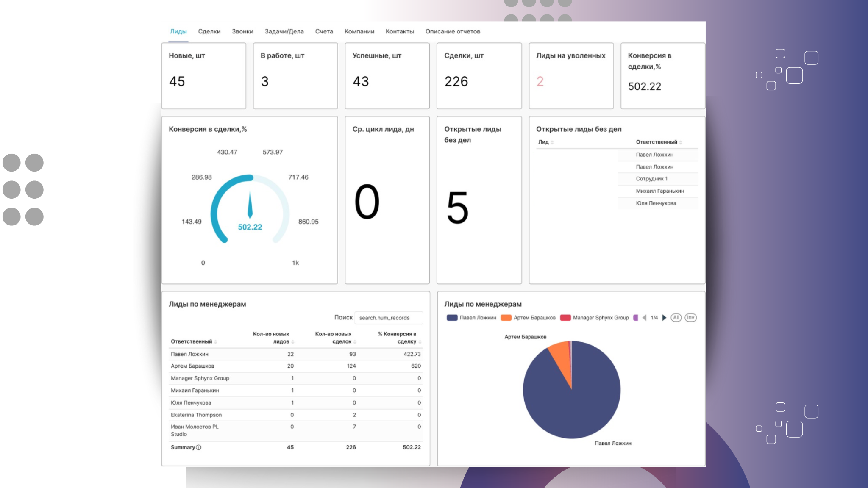The height and width of the screenshot is (488, 868).
Task: Go to next legend page arrow
Action: click(664, 318)
